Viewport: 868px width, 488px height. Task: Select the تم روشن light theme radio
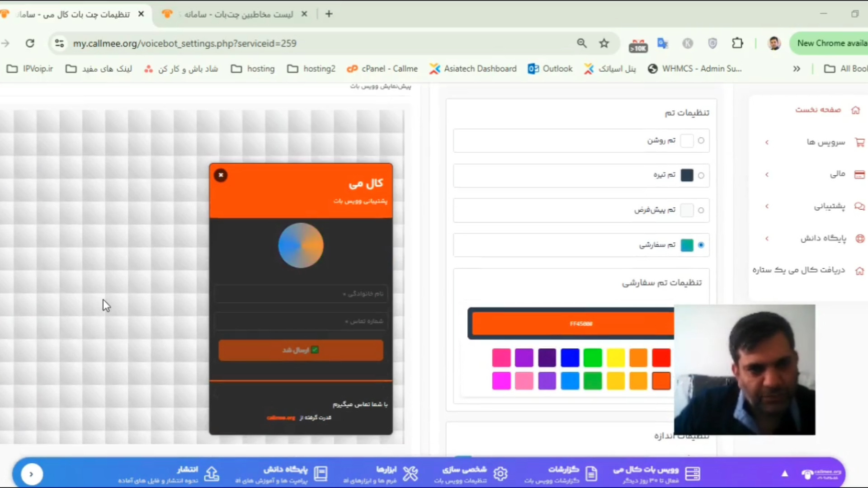tap(701, 141)
